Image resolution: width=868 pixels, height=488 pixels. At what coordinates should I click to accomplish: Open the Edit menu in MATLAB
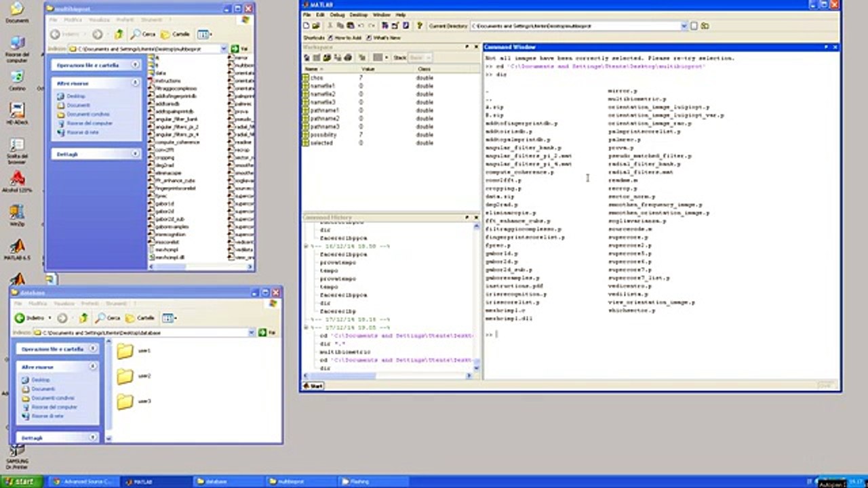point(320,14)
